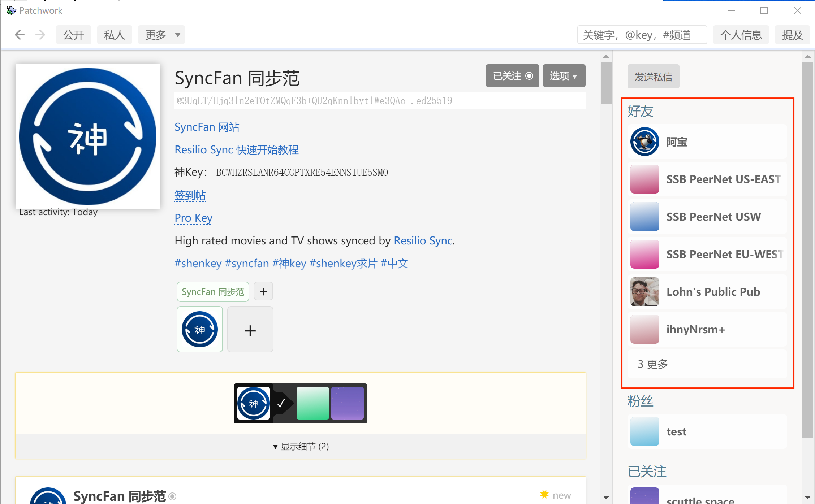Open friend 阿宝 profile
The width and height of the screenshot is (815, 504).
point(707,142)
